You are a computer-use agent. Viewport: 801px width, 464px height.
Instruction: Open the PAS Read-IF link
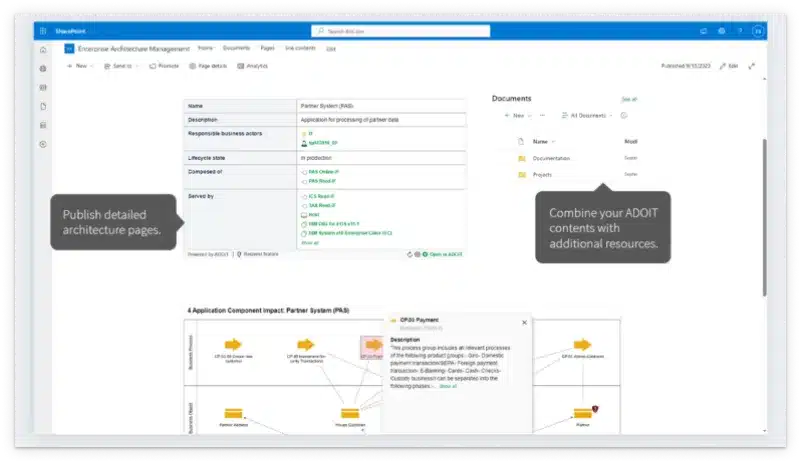point(322,181)
